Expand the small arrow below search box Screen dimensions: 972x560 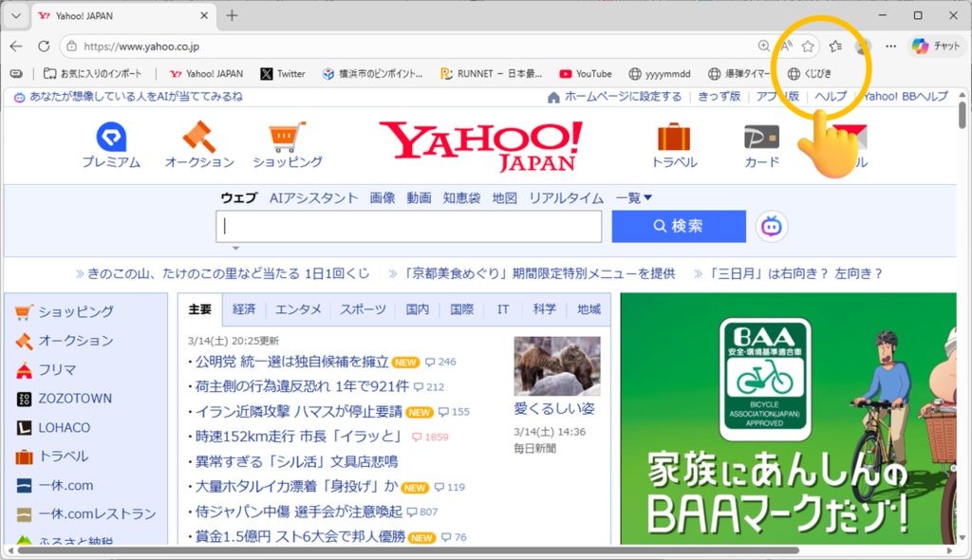(235, 248)
